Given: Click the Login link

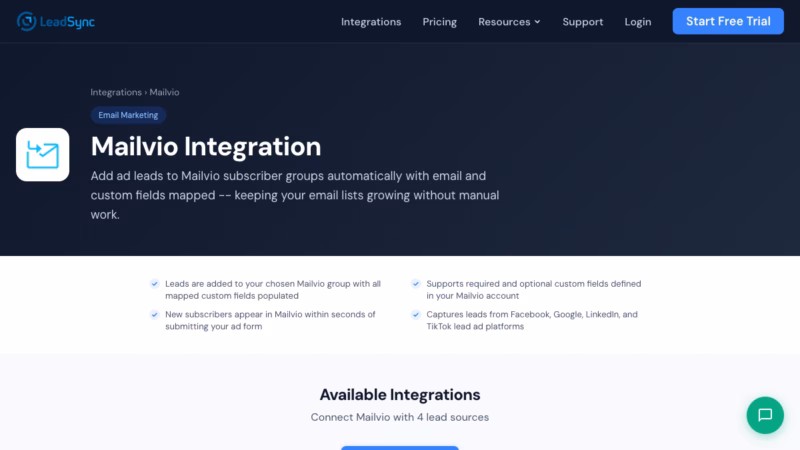Looking at the screenshot, I should click(x=638, y=22).
